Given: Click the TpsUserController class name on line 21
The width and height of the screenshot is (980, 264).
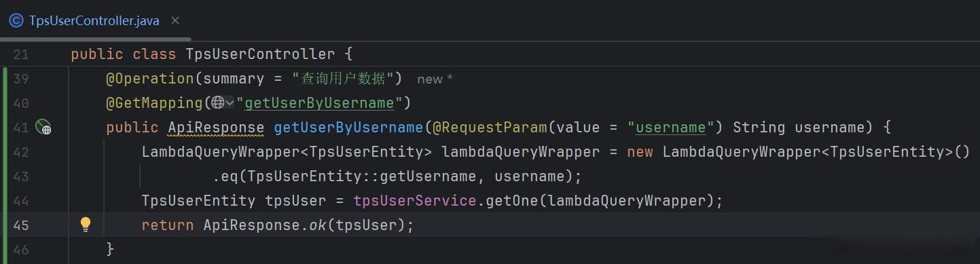Looking at the screenshot, I should [260, 54].
